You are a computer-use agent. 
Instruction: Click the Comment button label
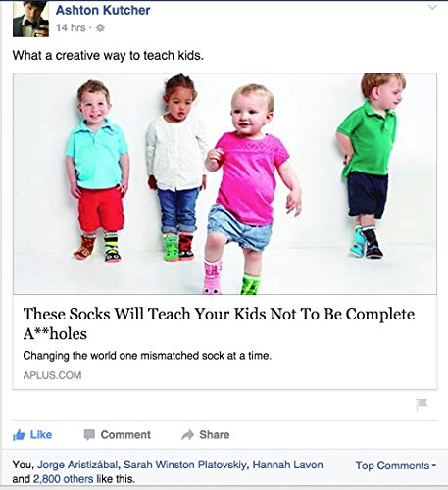tap(125, 435)
